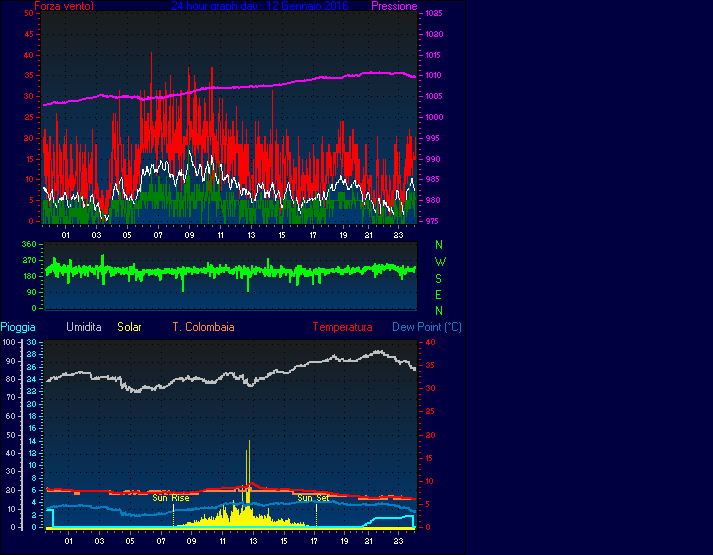Select the cyan "Pioggia" legend label
Image resolution: width=713 pixels, height=555 pixels.
[x=18, y=327]
